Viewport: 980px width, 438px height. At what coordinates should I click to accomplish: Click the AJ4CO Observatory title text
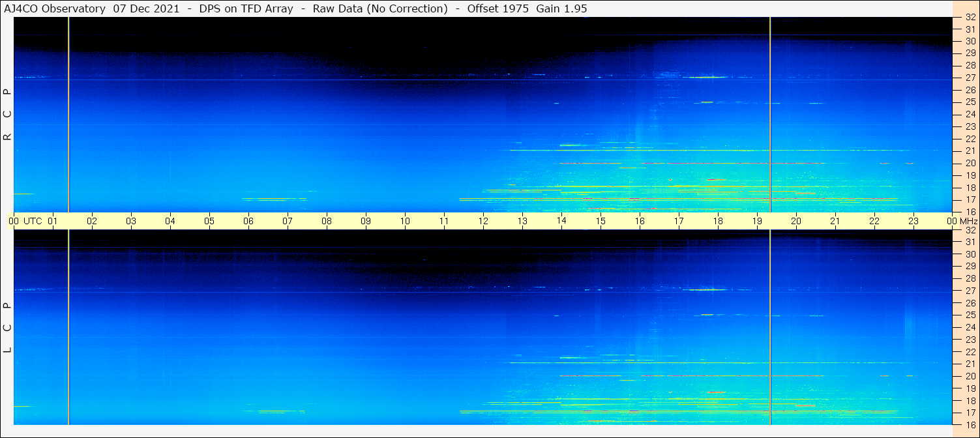click(55, 8)
